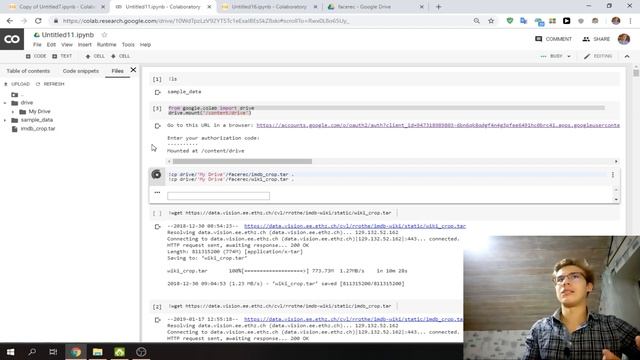Open the green shield extension

(x=510, y=21)
